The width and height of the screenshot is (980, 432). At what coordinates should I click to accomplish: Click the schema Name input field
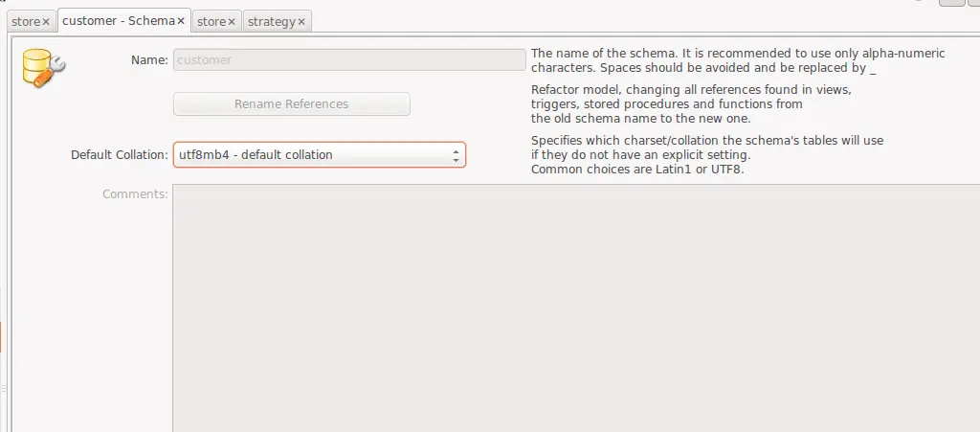[348, 59]
